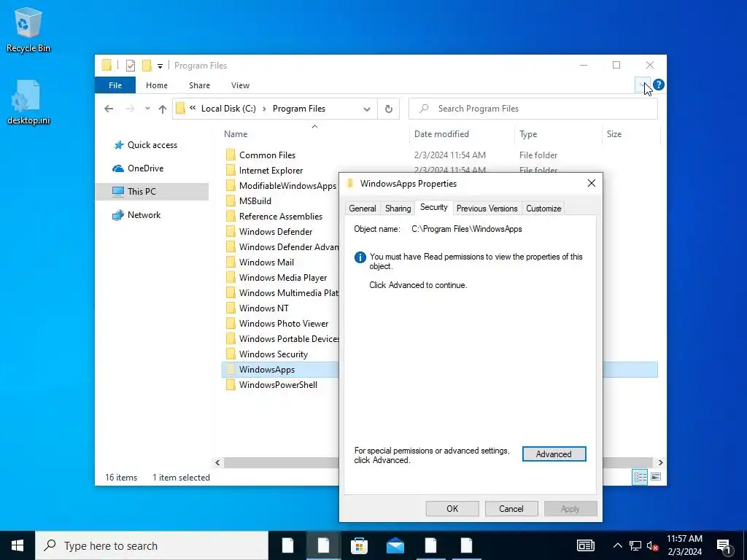Switch to the View ribbon tab
Viewport: 747px width, 560px height.
click(x=240, y=85)
